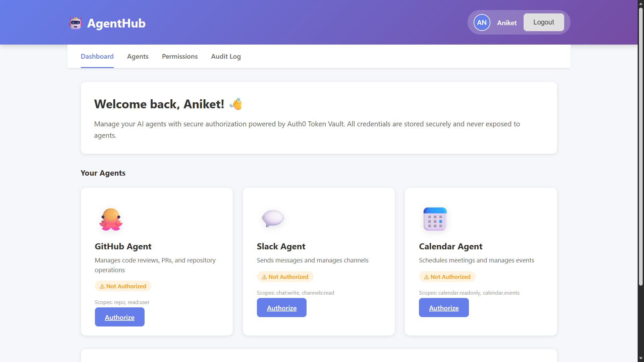The height and width of the screenshot is (362, 644).
Task: Click warning icon in Slack Not Authorized badge
Action: point(264,277)
